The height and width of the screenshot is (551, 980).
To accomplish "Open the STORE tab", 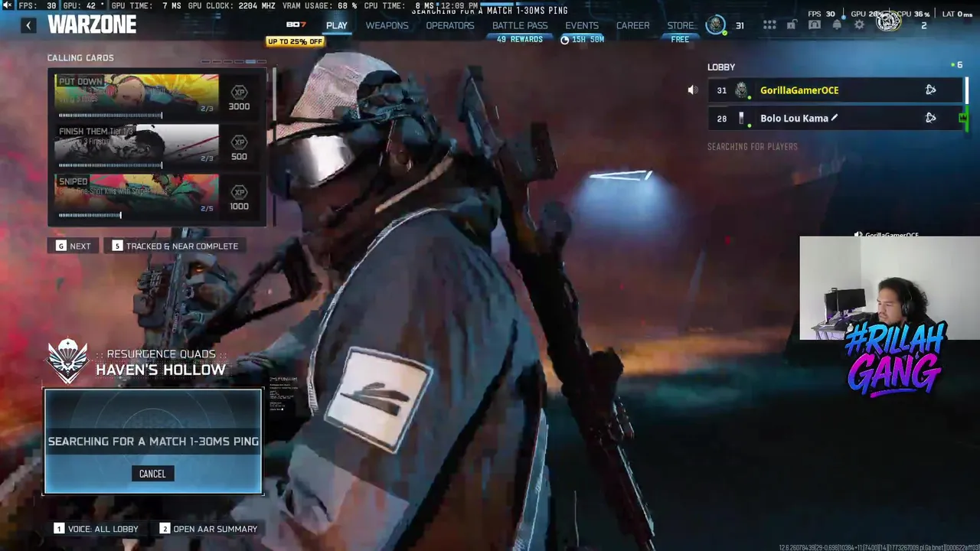I will [x=680, y=25].
